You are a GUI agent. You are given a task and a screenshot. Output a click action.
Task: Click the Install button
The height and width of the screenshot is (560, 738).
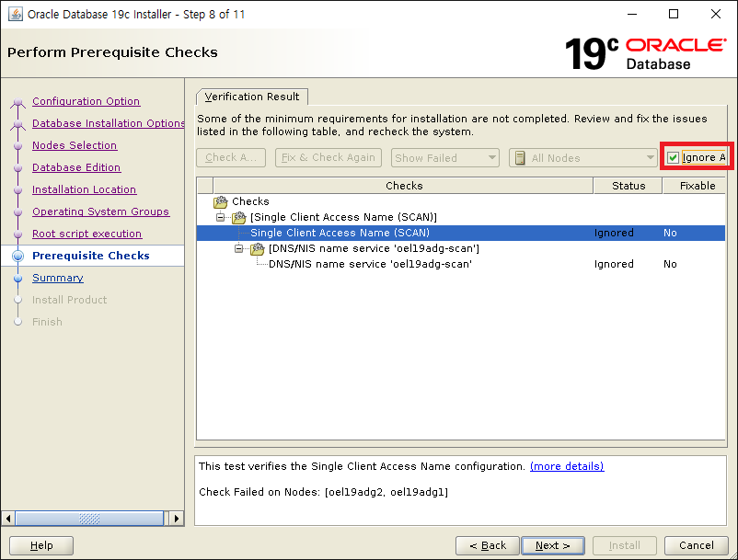[625, 545]
